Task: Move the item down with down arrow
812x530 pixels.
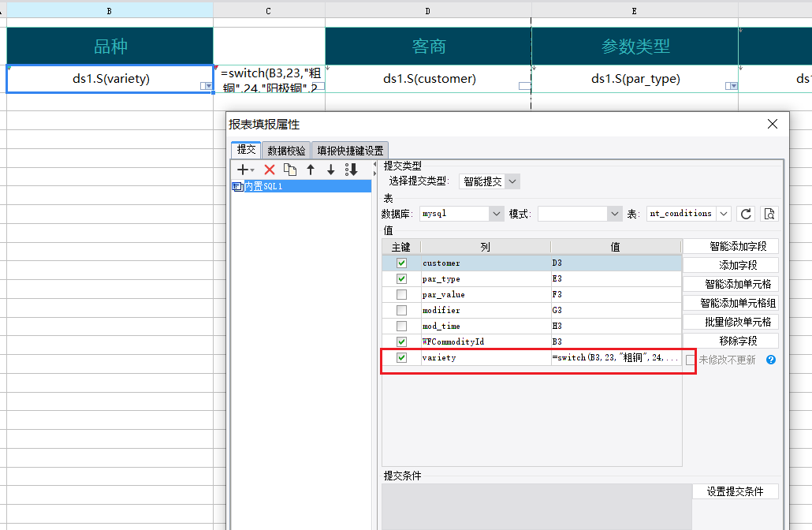Action: click(x=330, y=170)
